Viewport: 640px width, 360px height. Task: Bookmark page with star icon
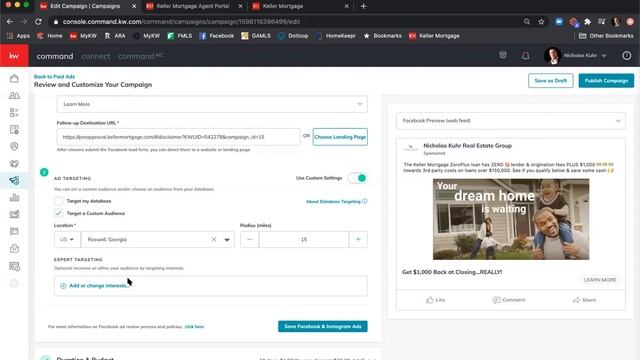(x=541, y=22)
